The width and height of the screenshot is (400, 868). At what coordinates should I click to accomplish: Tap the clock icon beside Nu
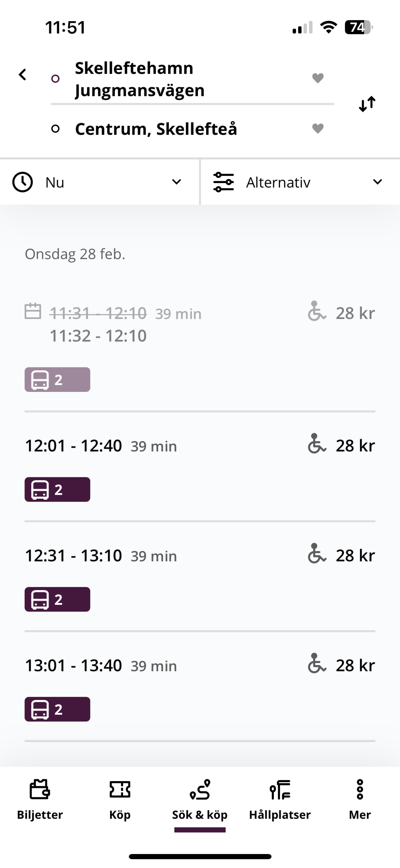pyautogui.click(x=23, y=182)
